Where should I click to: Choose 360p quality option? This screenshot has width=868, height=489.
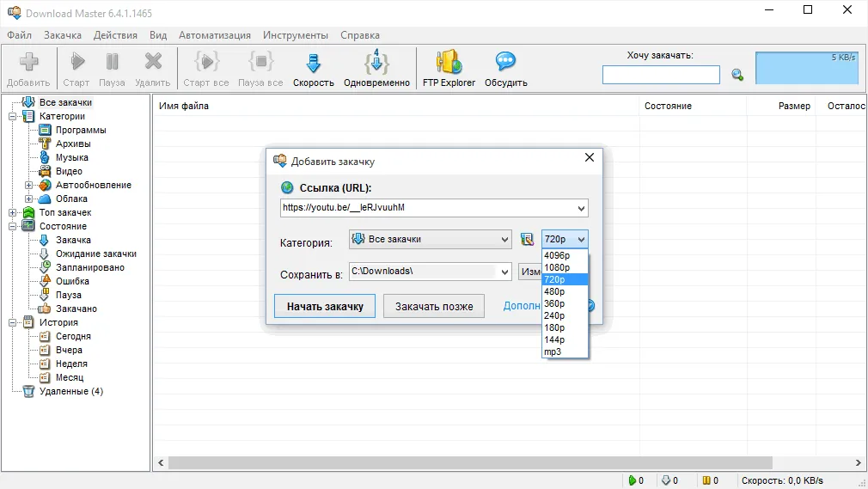coord(565,303)
